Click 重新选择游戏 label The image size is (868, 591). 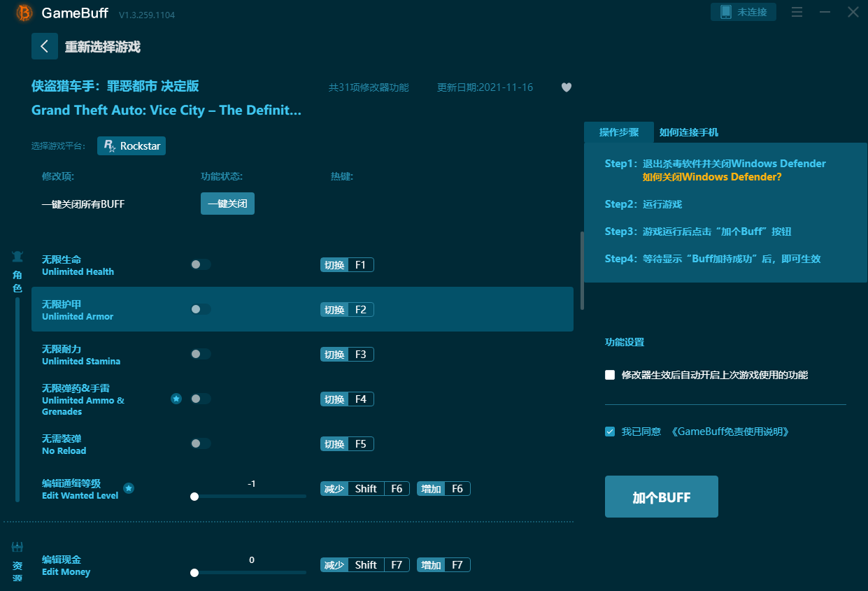[103, 47]
